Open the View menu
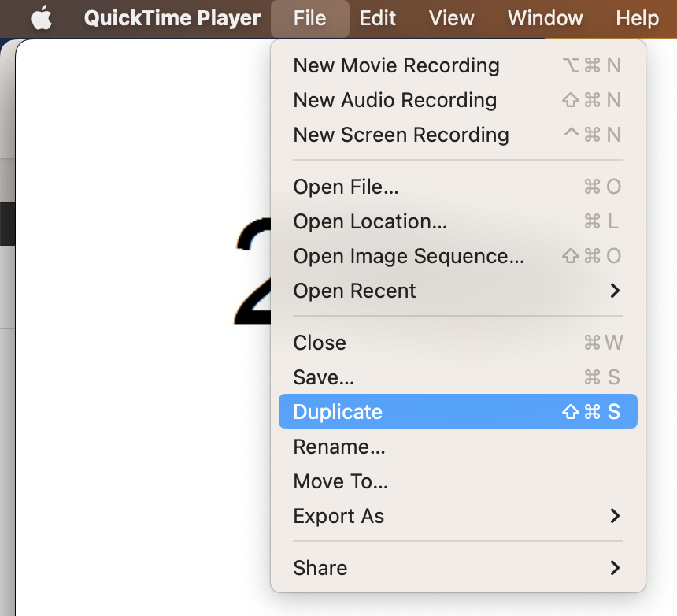 pyautogui.click(x=451, y=18)
